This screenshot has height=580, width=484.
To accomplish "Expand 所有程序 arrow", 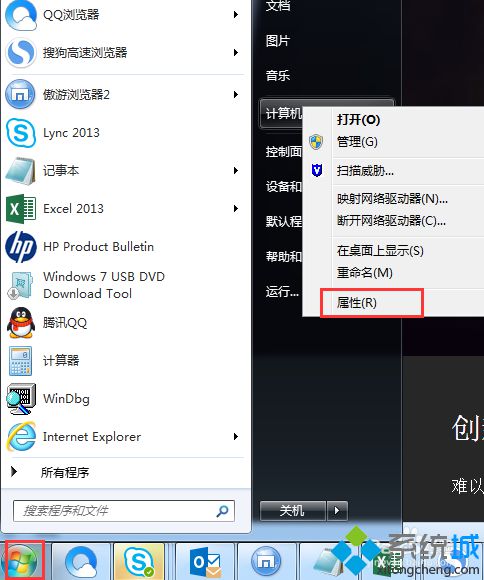I will coord(14,472).
